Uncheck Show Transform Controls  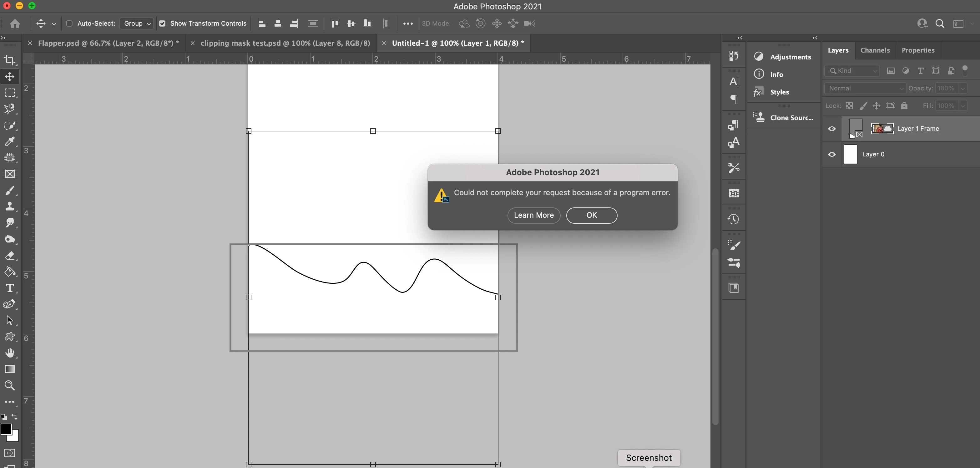(162, 23)
